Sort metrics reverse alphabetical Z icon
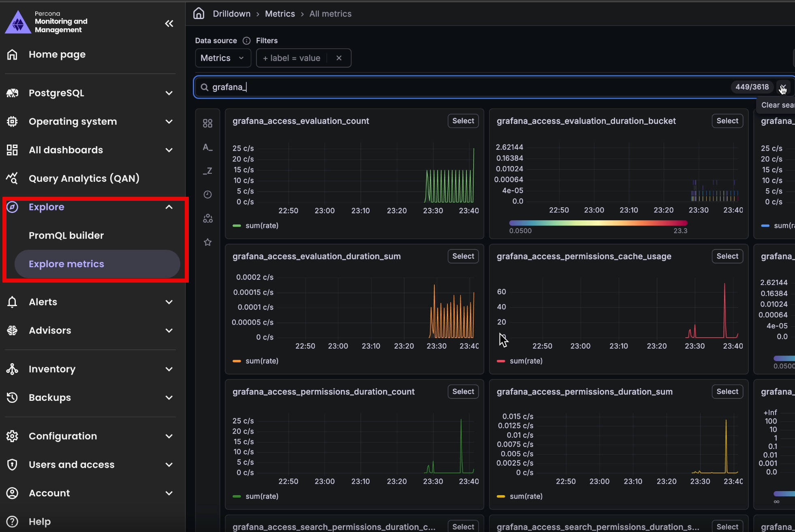 pyautogui.click(x=207, y=171)
